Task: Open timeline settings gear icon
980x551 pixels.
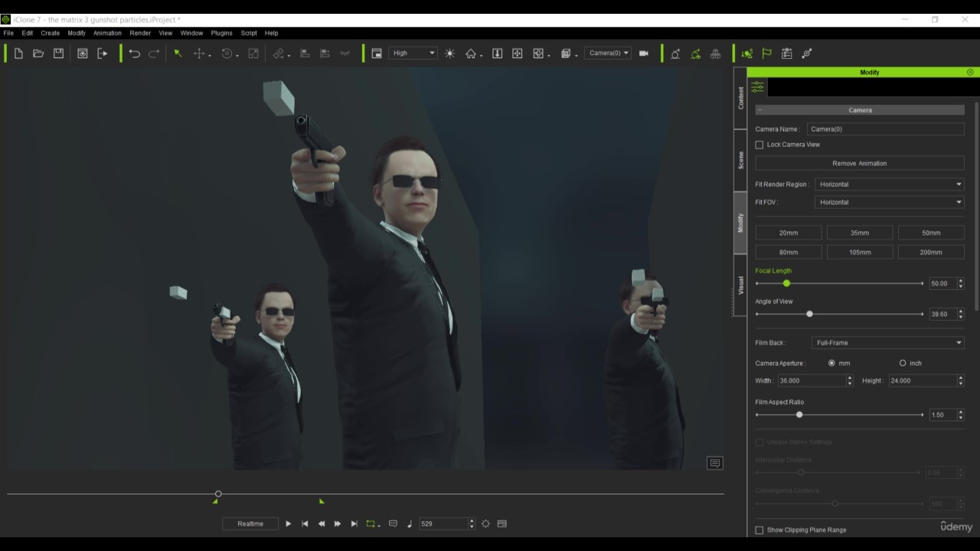Action: coord(485,523)
